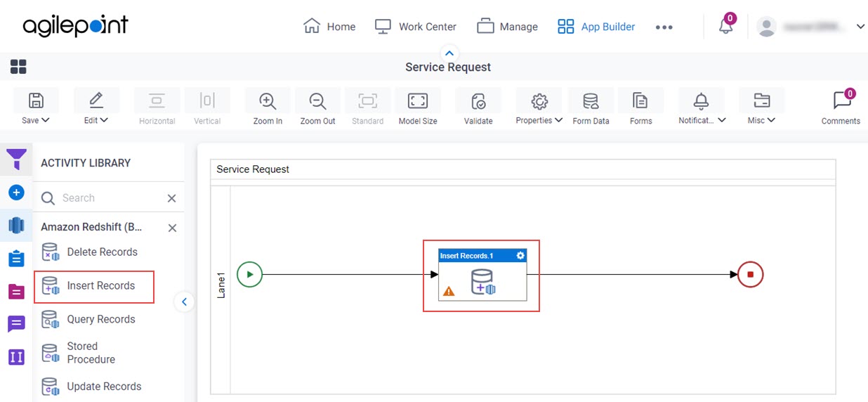Open the three-dot more options menu
The image size is (868, 402).
click(x=664, y=27)
